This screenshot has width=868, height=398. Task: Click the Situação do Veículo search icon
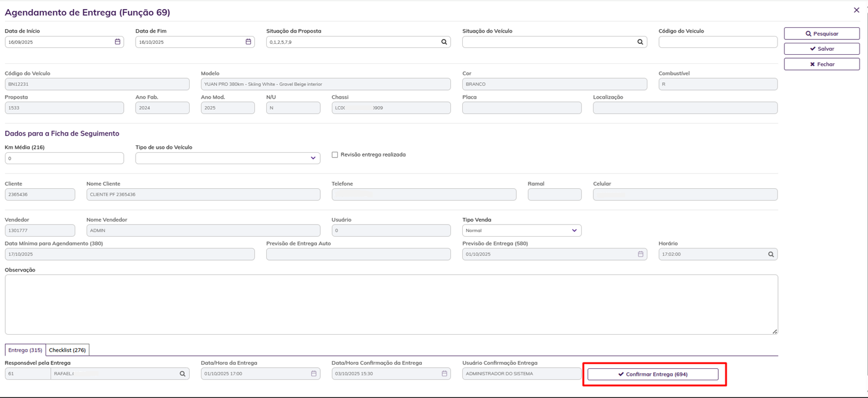[x=640, y=42]
